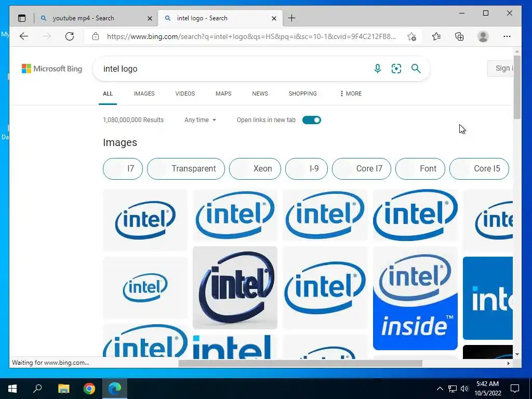Open the Favorites list icon
This screenshot has height=399, width=532.
pyautogui.click(x=436, y=36)
